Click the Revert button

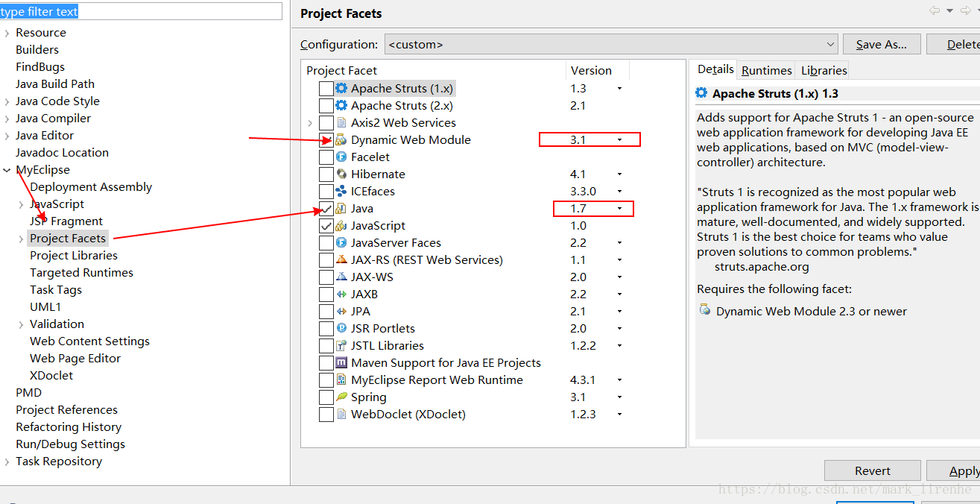click(873, 470)
